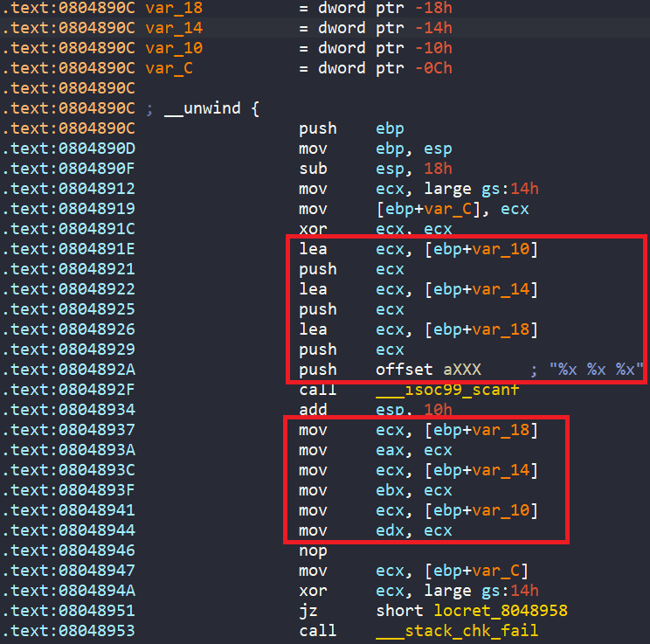Click address .text:0804892A
The height and width of the screenshot is (644, 650).
pos(68,370)
